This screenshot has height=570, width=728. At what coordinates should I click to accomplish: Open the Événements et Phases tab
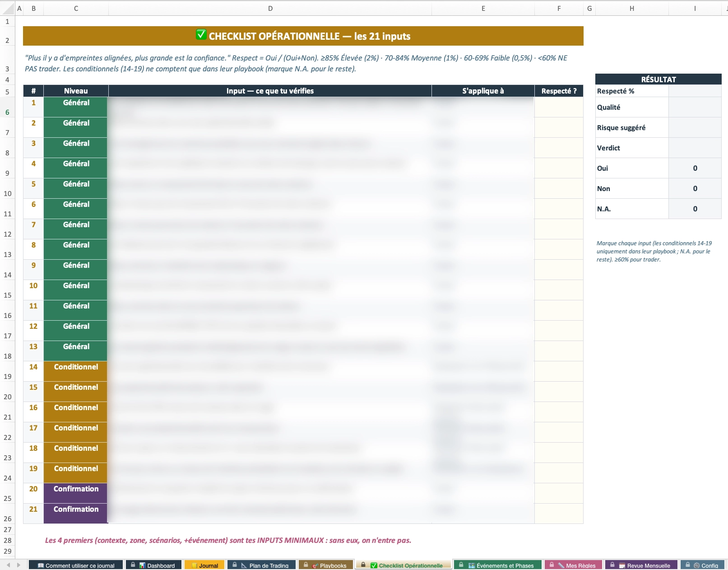point(498,565)
